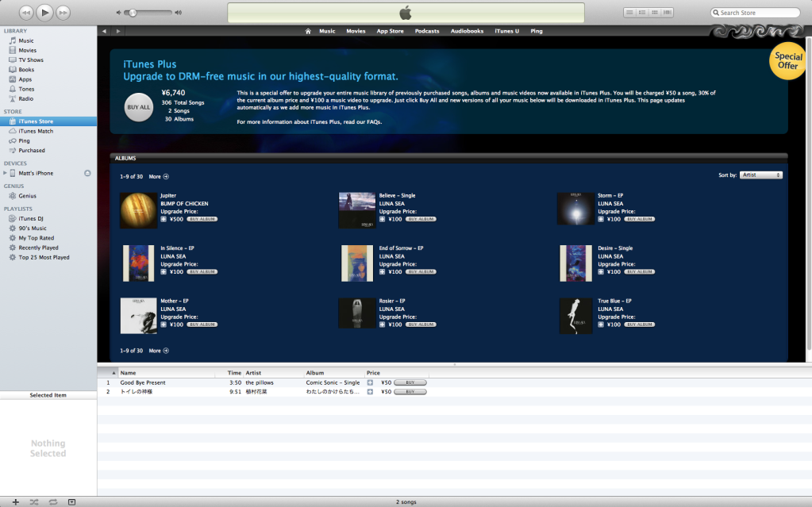
Task: Add a new playlist with the plus button
Action: point(16,501)
